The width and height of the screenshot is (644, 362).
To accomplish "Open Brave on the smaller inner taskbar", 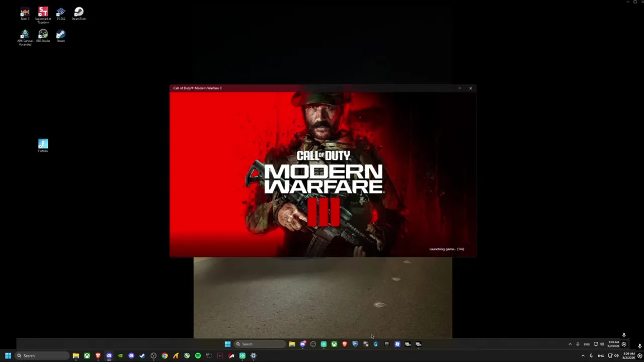I will pos(345,344).
